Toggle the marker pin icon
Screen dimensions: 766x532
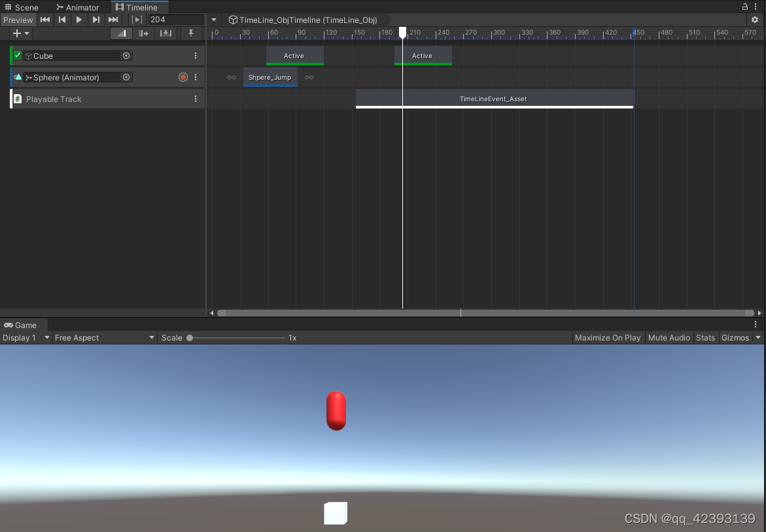pyautogui.click(x=190, y=33)
